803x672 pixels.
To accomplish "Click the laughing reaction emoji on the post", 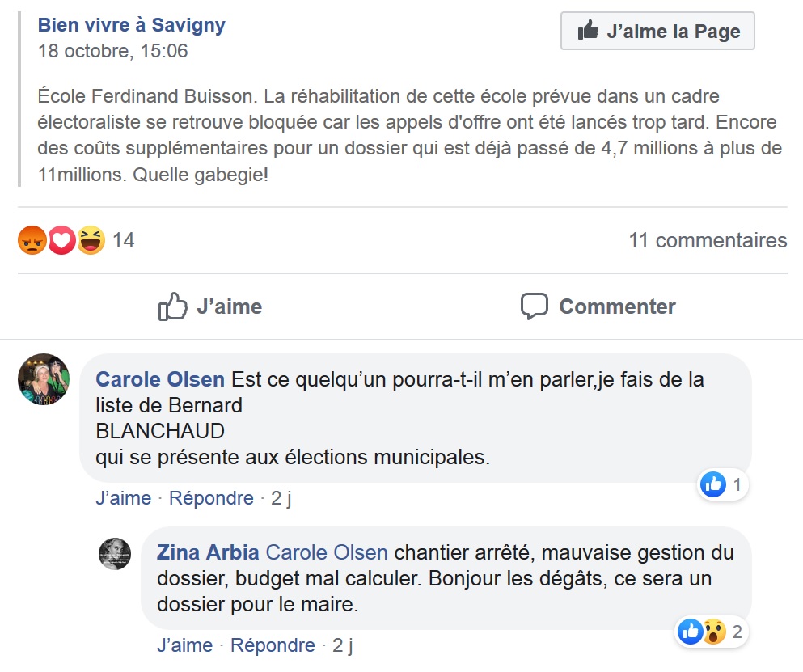I will coord(91,240).
